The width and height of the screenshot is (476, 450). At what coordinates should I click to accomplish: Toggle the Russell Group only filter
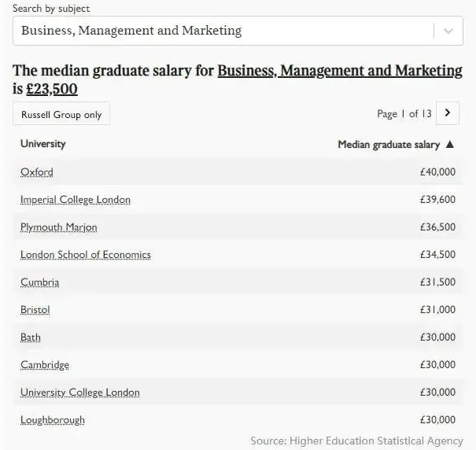[x=61, y=113]
